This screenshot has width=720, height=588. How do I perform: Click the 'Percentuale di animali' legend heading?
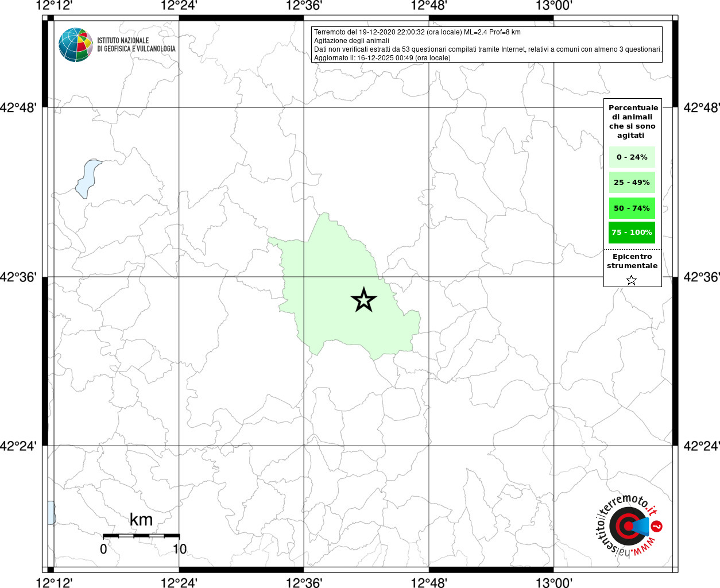(632, 122)
